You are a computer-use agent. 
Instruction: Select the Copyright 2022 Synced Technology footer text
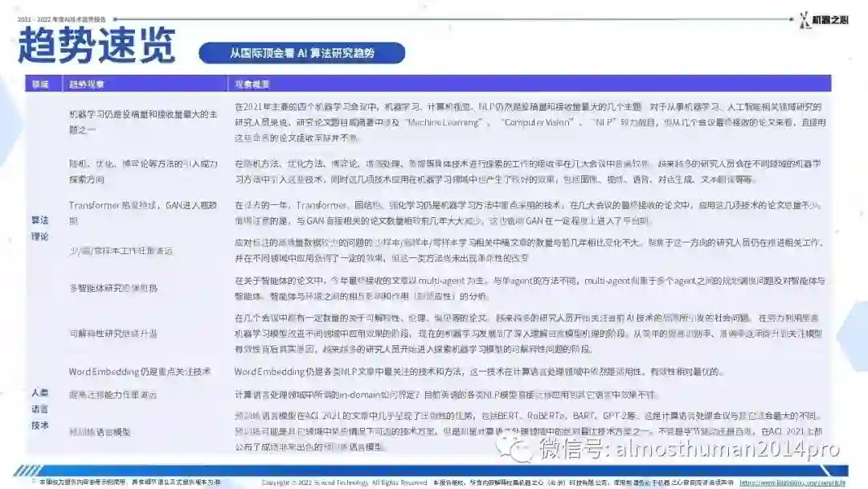click(344, 483)
